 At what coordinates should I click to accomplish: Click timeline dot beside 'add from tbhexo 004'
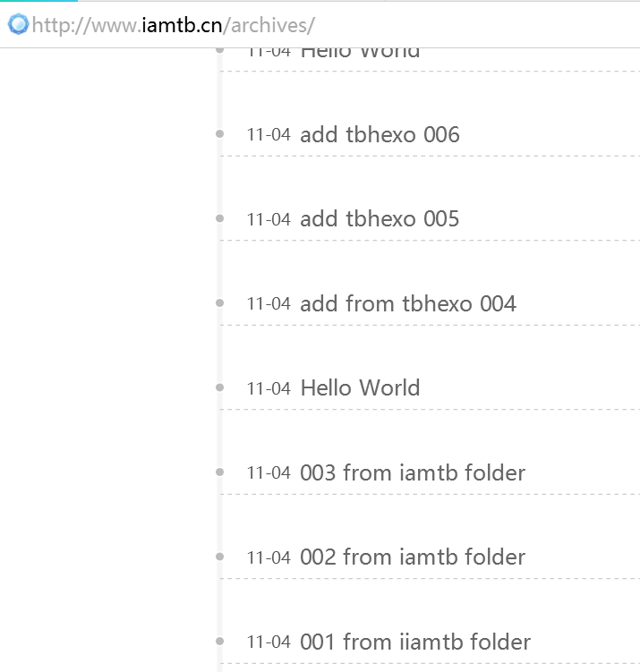click(x=220, y=303)
